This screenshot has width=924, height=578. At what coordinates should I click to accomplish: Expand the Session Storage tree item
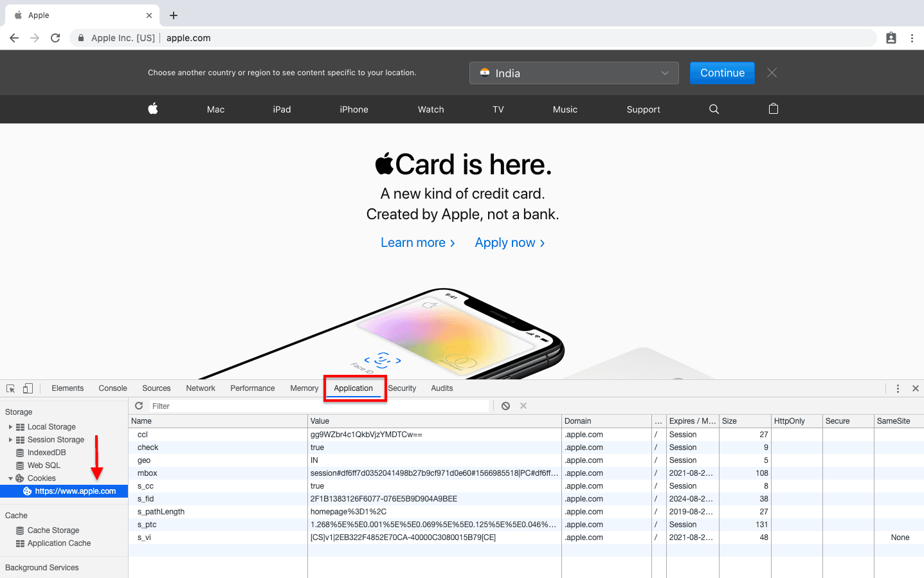click(x=10, y=440)
